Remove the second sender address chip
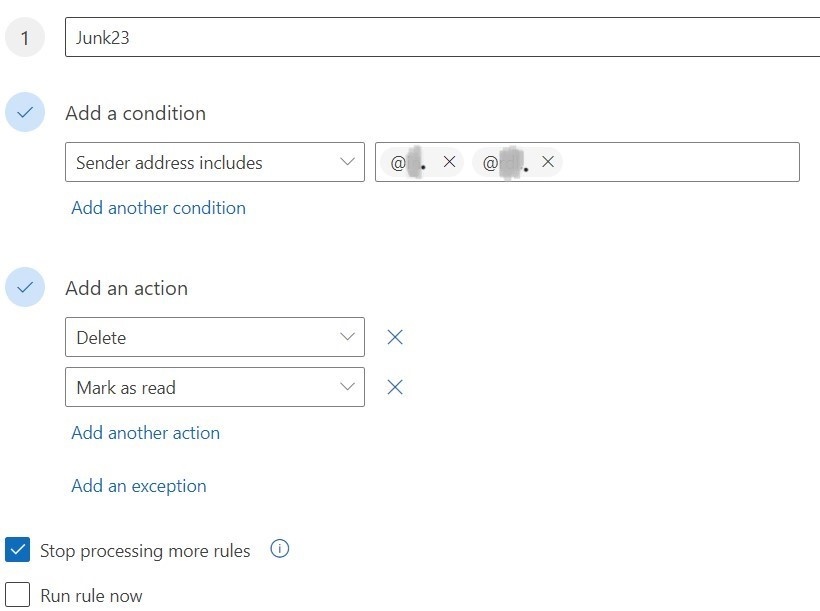The height and width of the screenshot is (611, 820). point(548,162)
